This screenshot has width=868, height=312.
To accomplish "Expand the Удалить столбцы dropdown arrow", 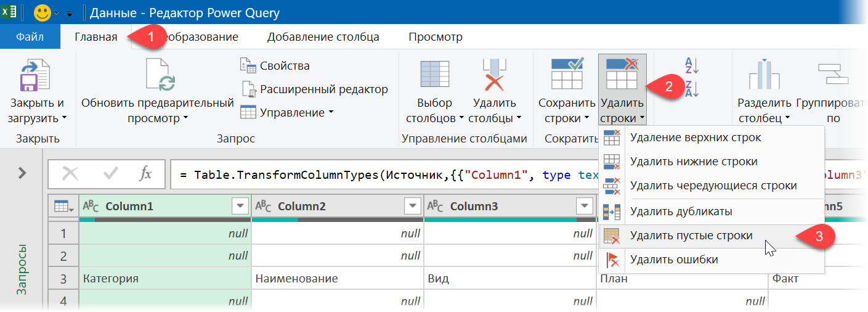I will [519, 118].
